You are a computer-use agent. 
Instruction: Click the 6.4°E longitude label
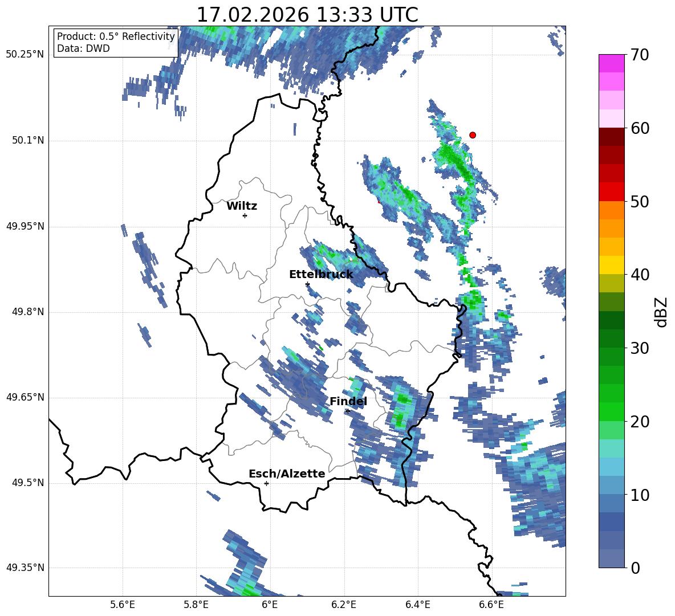(417, 605)
